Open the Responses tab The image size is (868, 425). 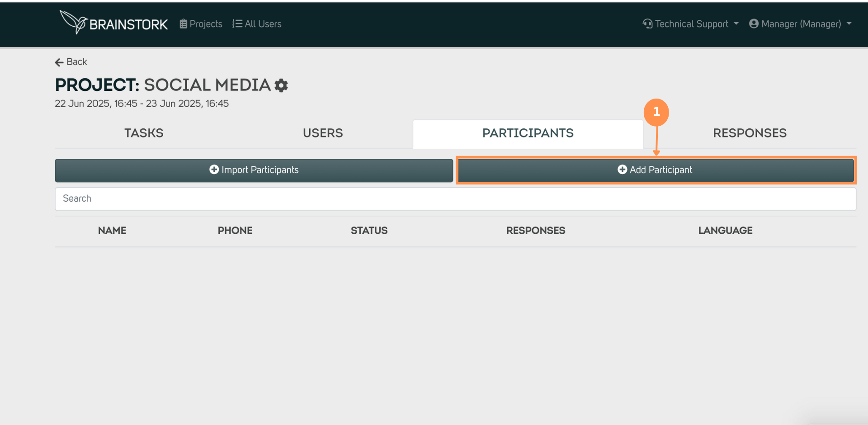click(750, 133)
